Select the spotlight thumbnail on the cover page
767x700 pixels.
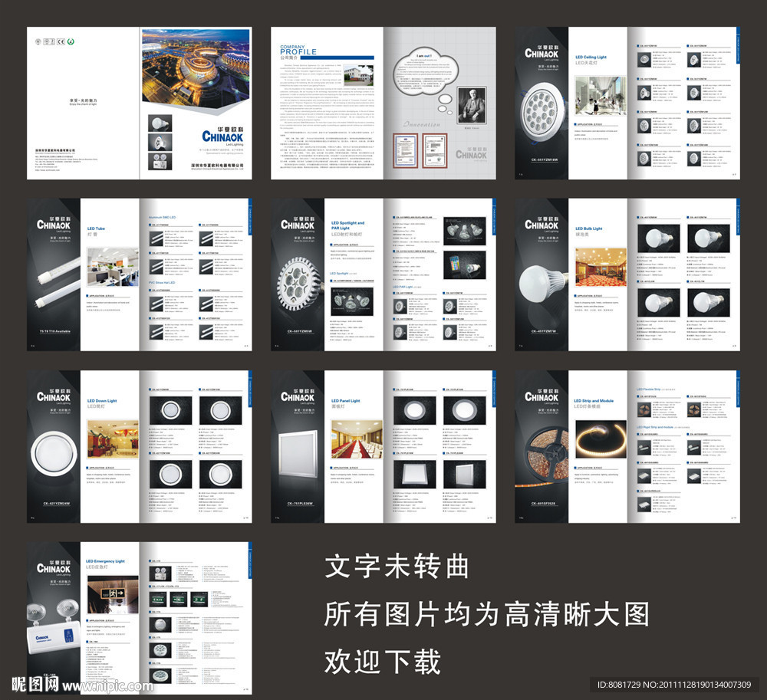point(160,143)
